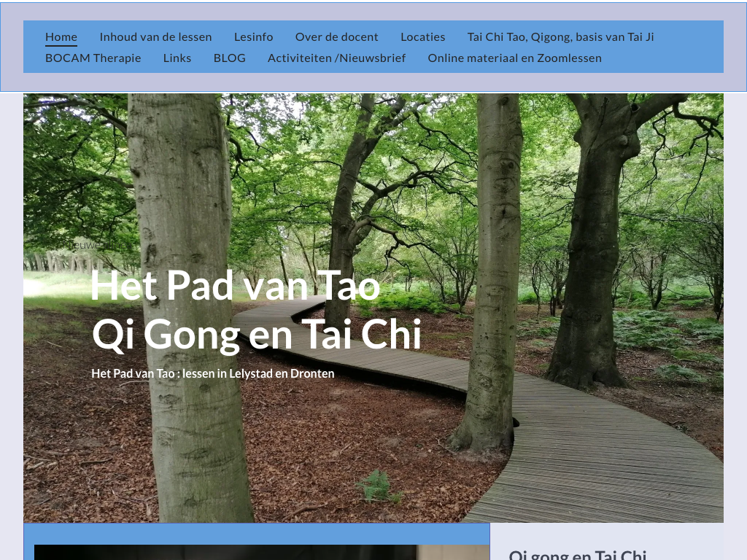Open the Lesinfo page
This screenshot has height=560, width=747.
pyautogui.click(x=253, y=36)
